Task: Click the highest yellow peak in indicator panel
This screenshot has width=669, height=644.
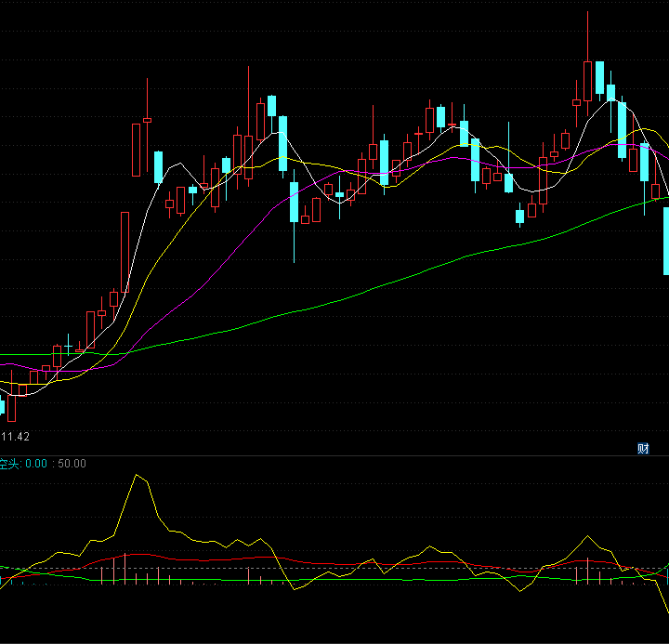Action: coord(136,475)
